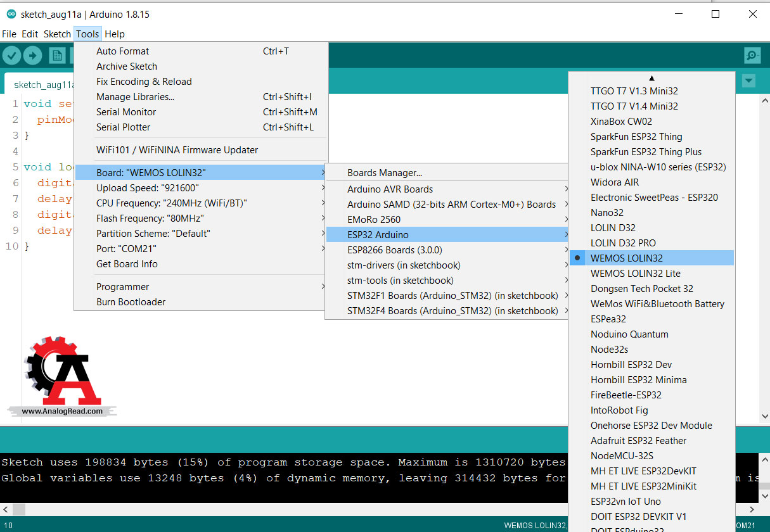Pick WeMos WiFi&Bluetooth Battery board
770x532 pixels.
(651, 304)
